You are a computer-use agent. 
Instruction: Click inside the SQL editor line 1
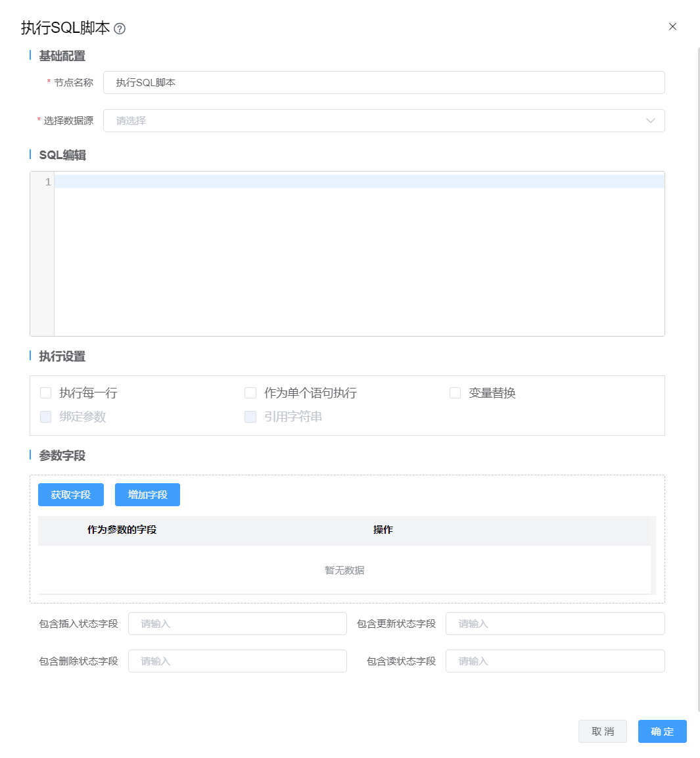click(x=358, y=182)
